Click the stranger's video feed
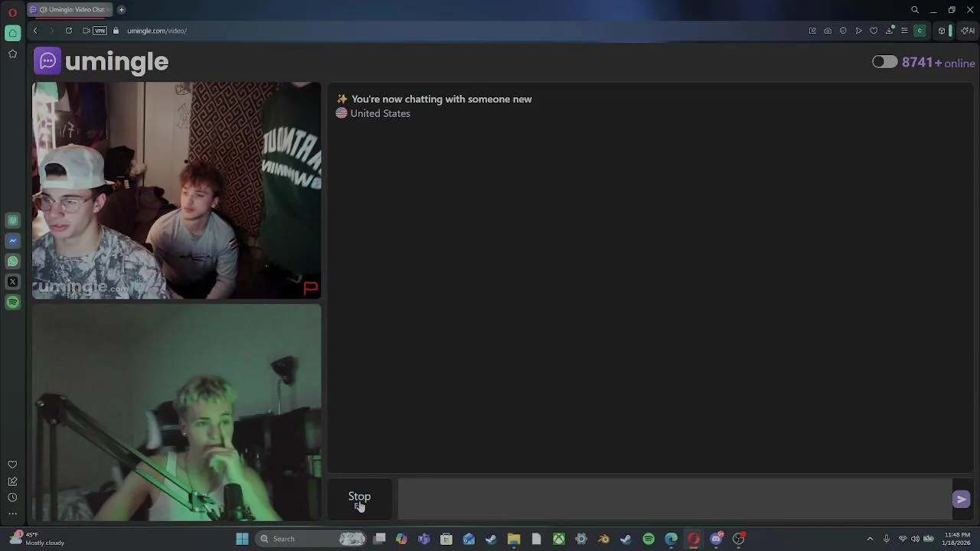Viewport: 980px width, 551px height. click(x=176, y=190)
